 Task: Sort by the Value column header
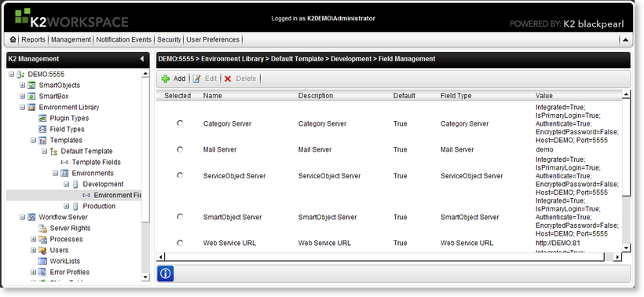pyautogui.click(x=543, y=96)
